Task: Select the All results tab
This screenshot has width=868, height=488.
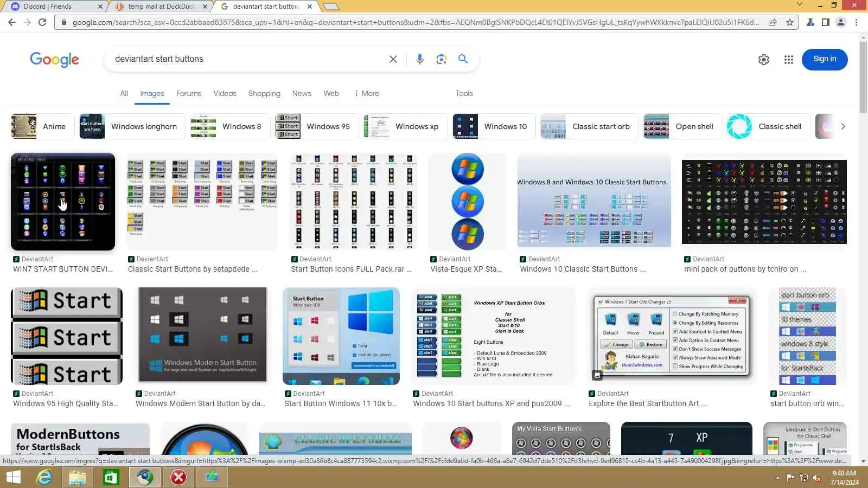Action: [124, 93]
